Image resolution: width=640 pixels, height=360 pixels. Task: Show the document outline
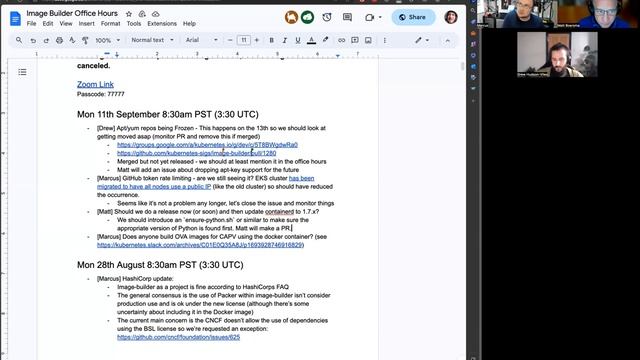pyautogui.click(x=22, y=72)
